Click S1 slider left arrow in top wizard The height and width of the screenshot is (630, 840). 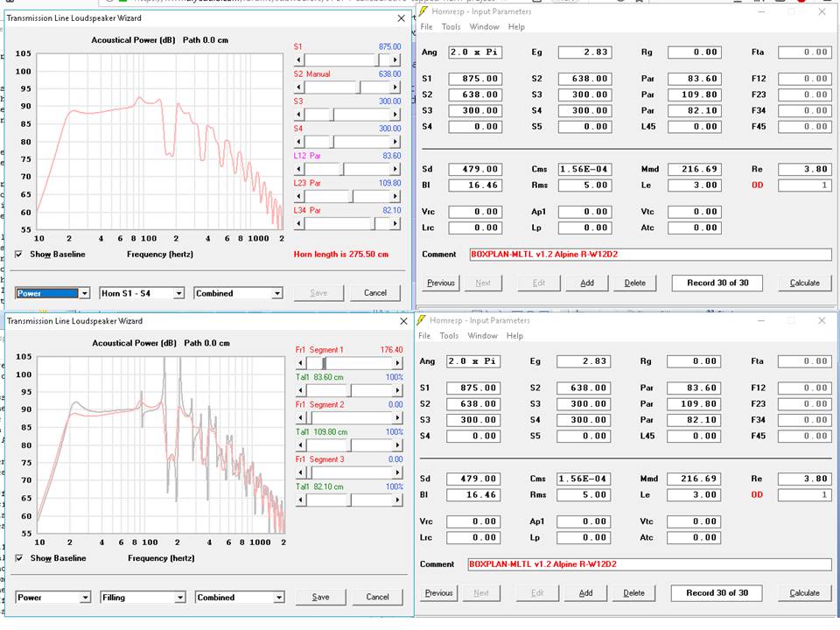click(x=299, y=60)
